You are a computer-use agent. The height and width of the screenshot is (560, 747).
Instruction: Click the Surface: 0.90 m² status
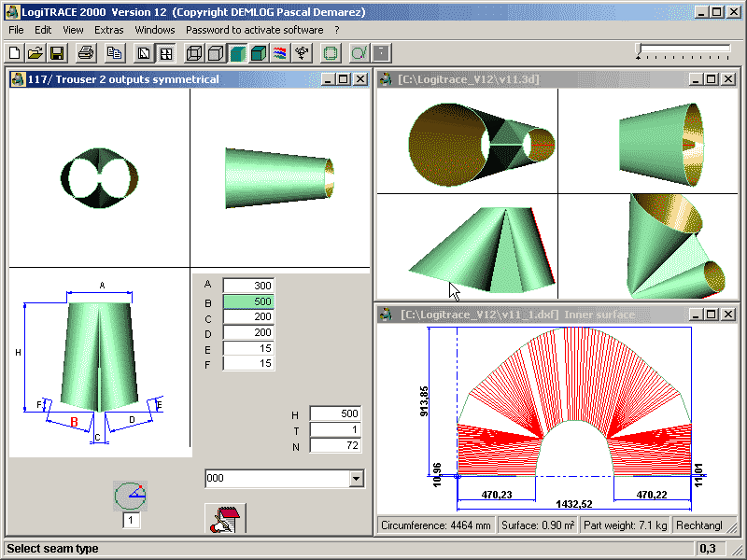pyautogui.click(x=538, y=525)
